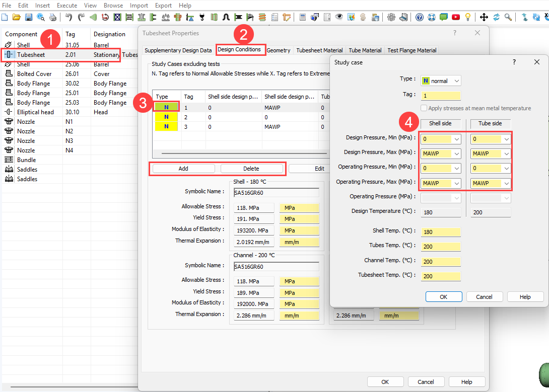This screenshot has width=549, height=392.
Task: Click the Open folder toolbar icon
Action: (17, 17)
